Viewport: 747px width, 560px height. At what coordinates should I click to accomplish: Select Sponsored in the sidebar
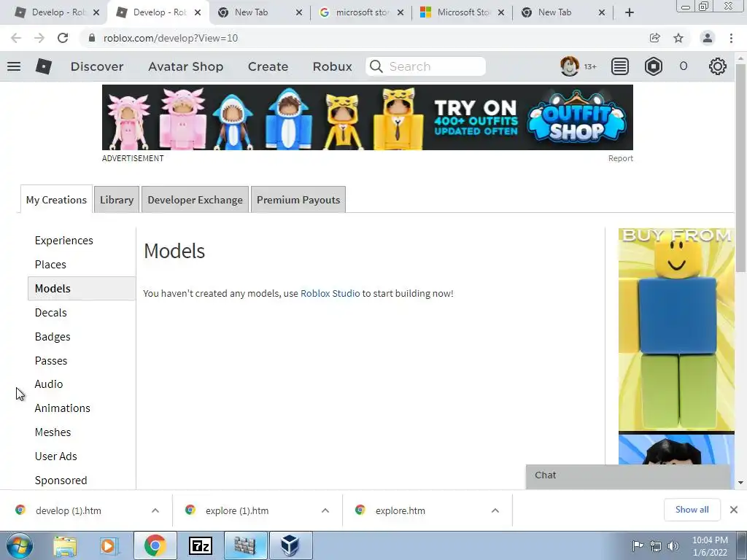coord(61,480)
